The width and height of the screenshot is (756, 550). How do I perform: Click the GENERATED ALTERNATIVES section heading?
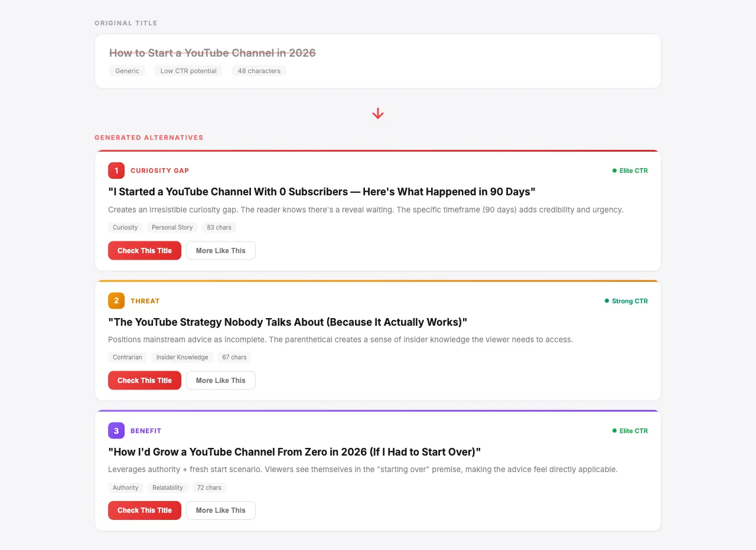coord(149,137)
